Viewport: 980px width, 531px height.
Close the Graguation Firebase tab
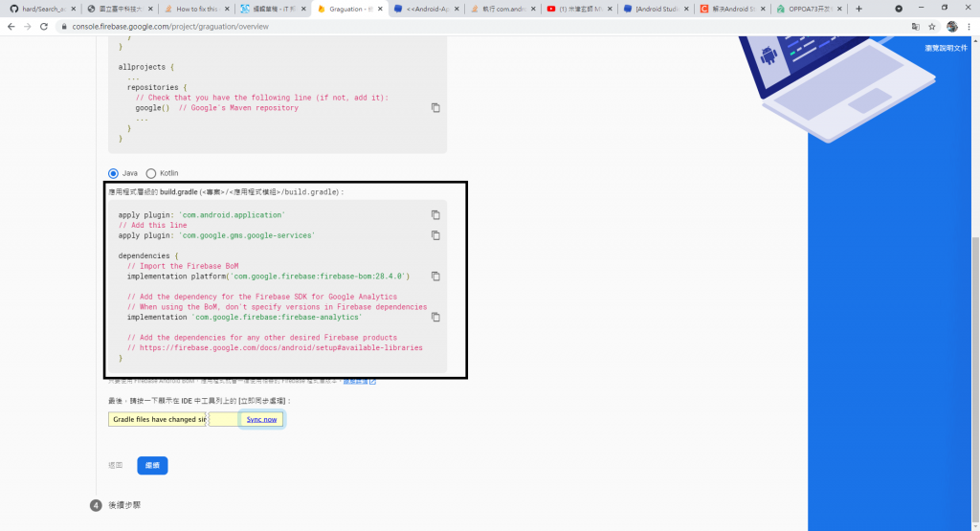380,9
